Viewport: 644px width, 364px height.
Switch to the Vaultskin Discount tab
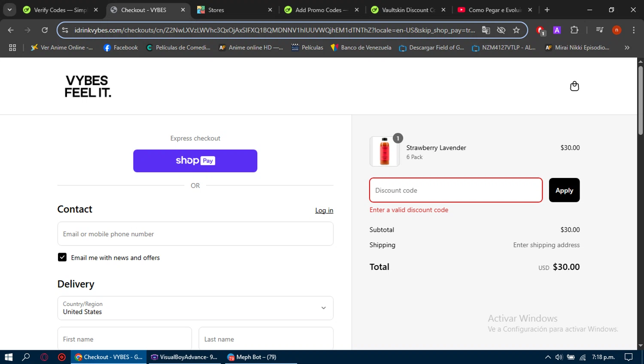(408, 10)
